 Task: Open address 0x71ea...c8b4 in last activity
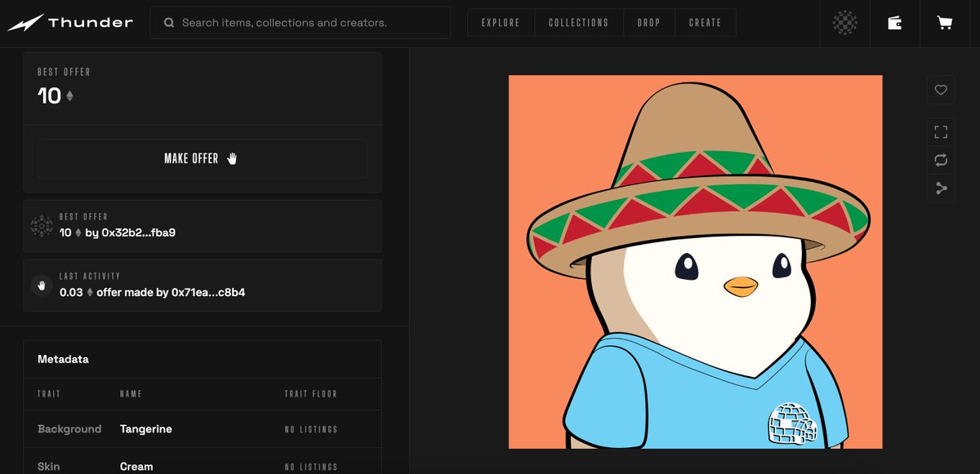(x=208, y=291)
